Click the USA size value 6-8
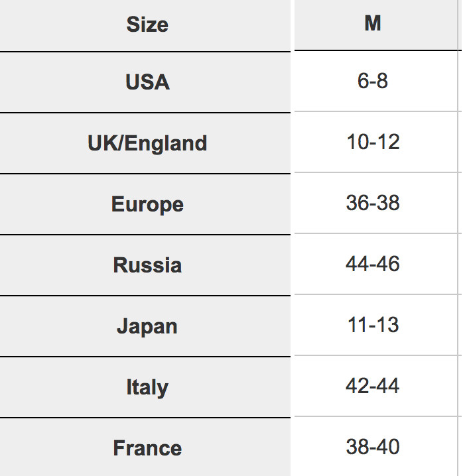This screenshot has height=476, width=467. click(x=373, y=81)
